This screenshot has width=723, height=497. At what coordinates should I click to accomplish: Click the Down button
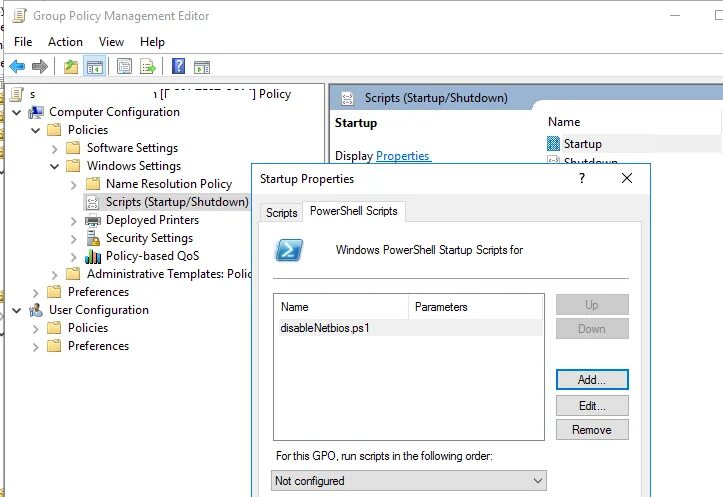pos(592,329)
